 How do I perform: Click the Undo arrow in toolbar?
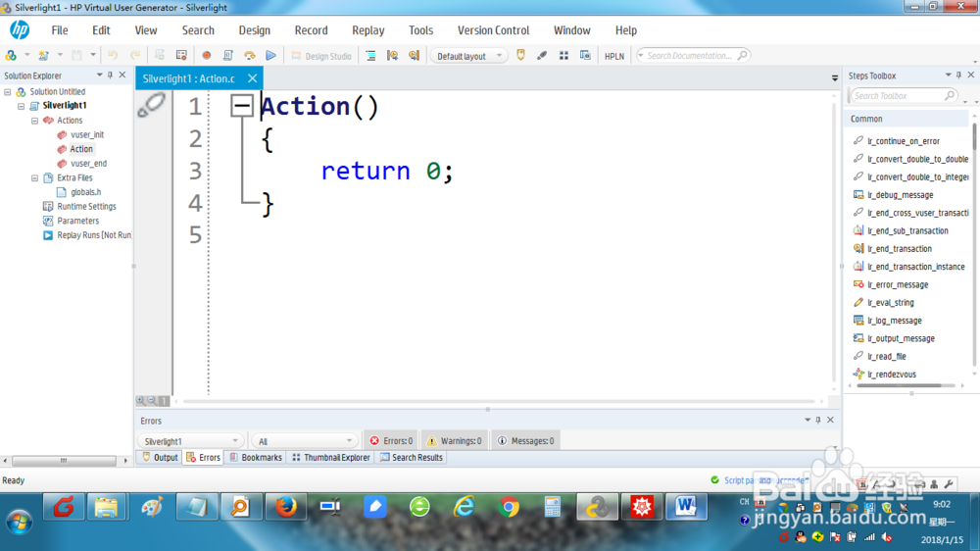(x=113, y=56)
